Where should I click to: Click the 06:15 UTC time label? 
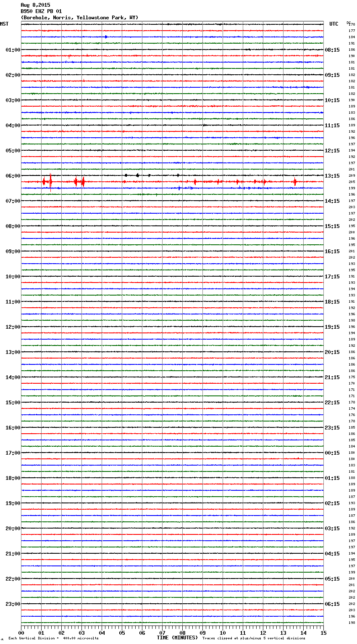(x=332, y=604)
